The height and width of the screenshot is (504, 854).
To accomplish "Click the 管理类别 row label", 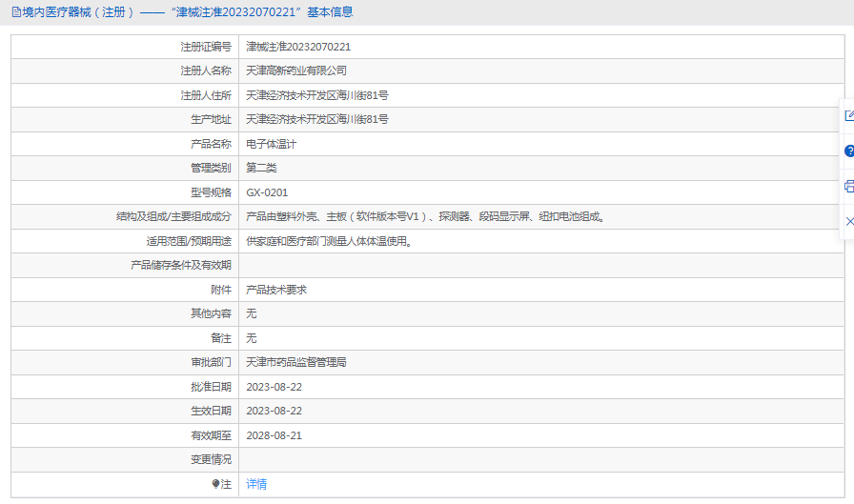I will click(212, 168).
